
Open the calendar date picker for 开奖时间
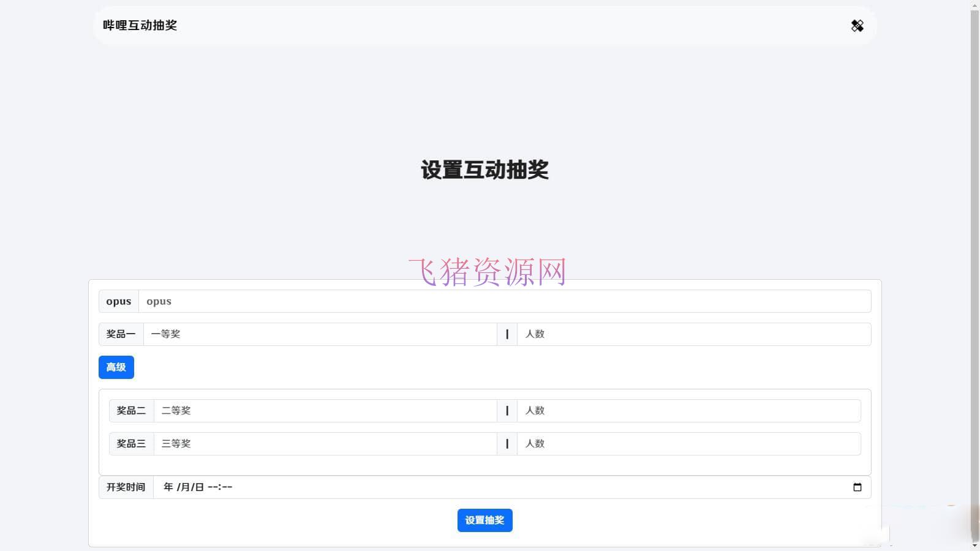(x=857, y=487)
